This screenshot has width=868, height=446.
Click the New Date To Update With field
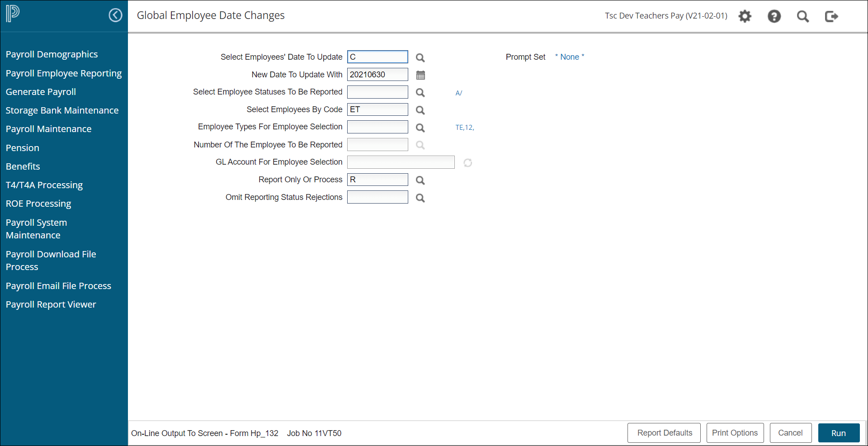coord(377,75)
